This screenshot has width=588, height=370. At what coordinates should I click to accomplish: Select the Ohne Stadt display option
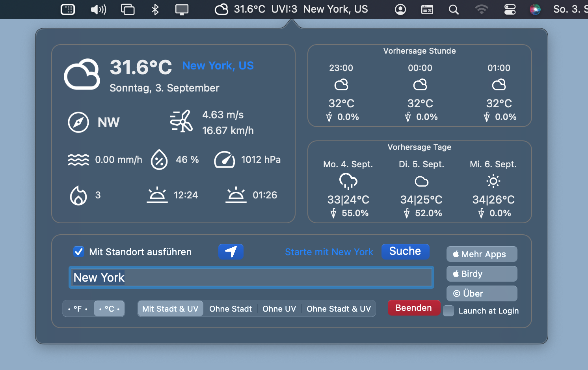(x=231, y=308)
